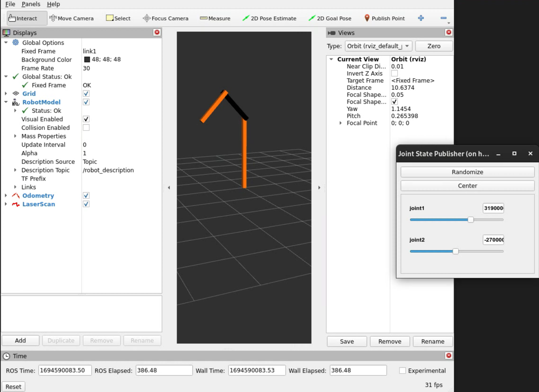The width and height of the screenshot is (539, 392).
Task: Enable the Experimental checkbox
Action: (x=402, y=371)
